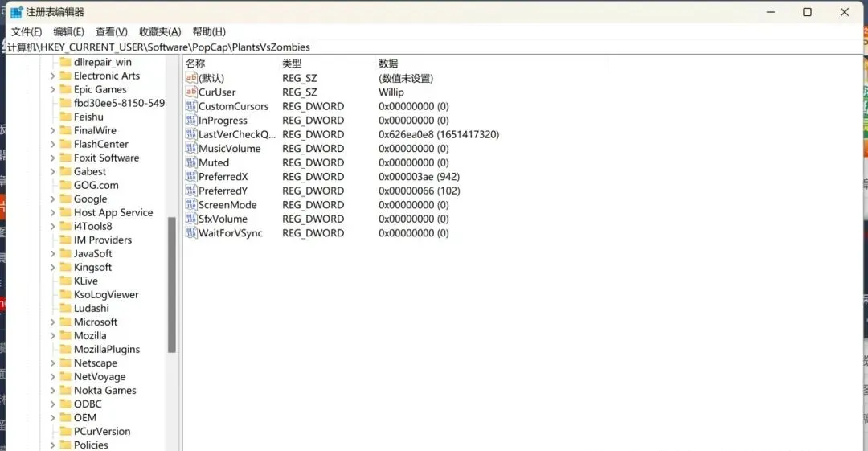Select the KsoLogViewer folder icon
The image size is (868, 451).
point(65,294)
